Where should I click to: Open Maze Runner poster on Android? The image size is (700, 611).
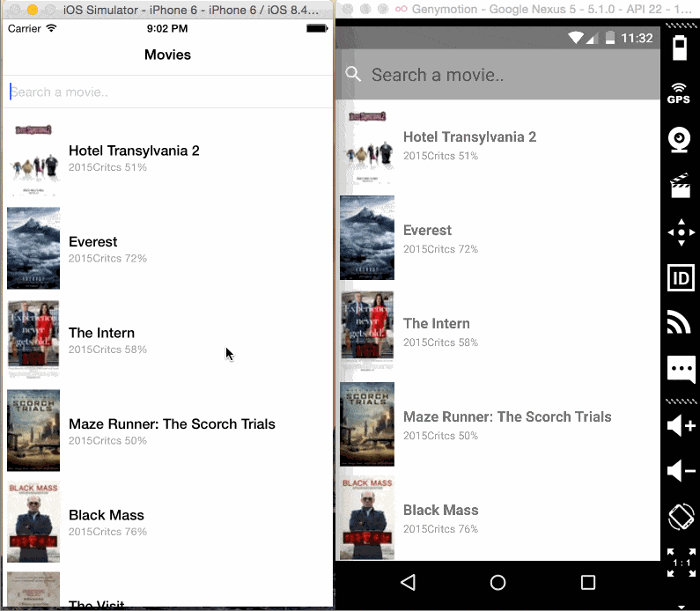point(367,424)
